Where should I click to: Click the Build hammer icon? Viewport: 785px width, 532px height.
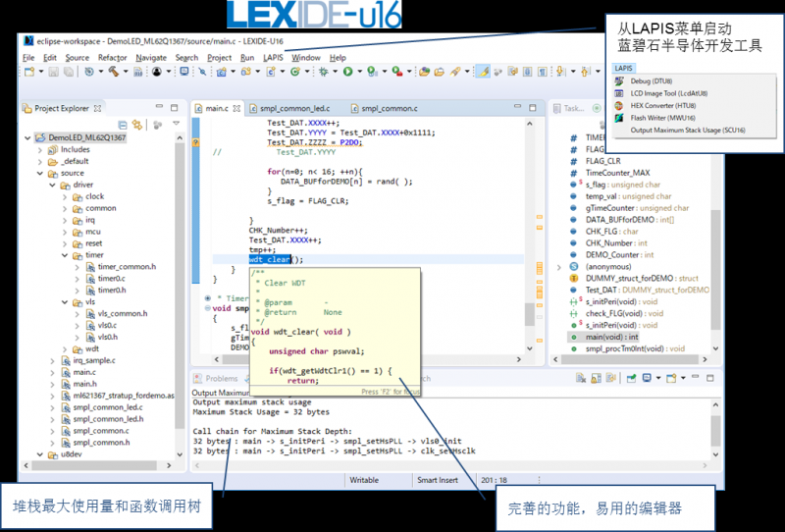pyautogui.click(x=114, y=72)
